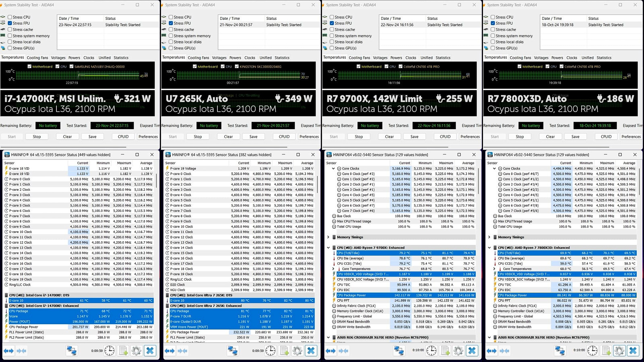Enable Stress CPU checkbox in the leftmost AIDA64 window
The width and height of the screenshot is (644, 362).
pos(10,17)
